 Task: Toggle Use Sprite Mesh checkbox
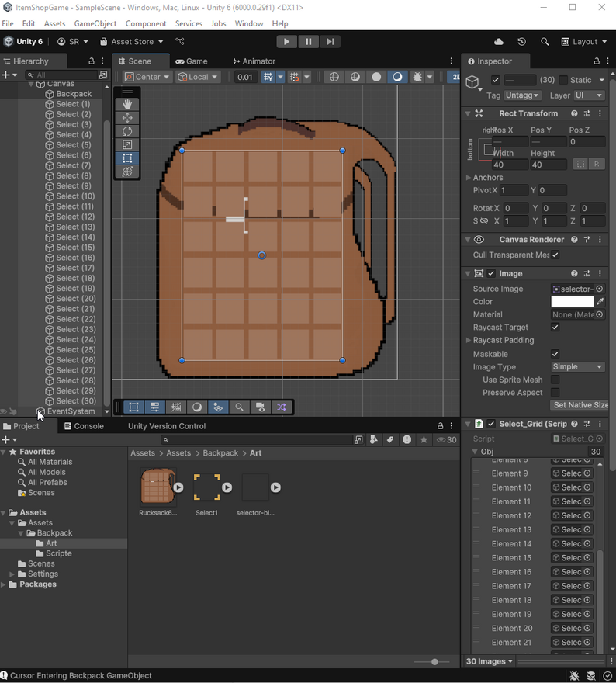pos(555,380)
